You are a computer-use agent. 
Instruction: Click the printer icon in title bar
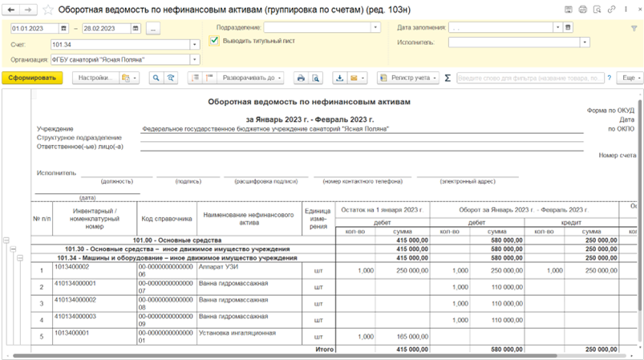[x=583, y=10]
